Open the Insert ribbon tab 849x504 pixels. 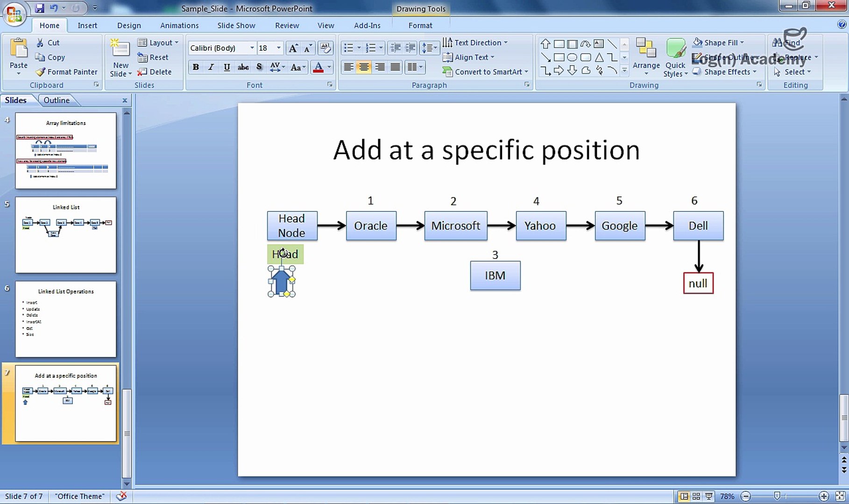pyautogui.click(x=87, y=25)
